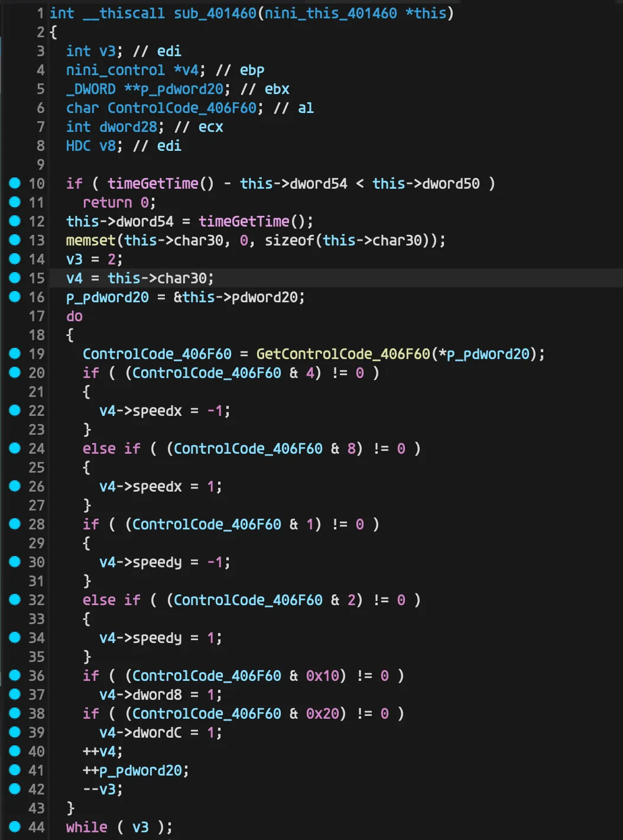The height and width of the screenshot is (840, 623).
Task: Toggle breakpoint dot on line 15
Action: [x=15, y=278]
